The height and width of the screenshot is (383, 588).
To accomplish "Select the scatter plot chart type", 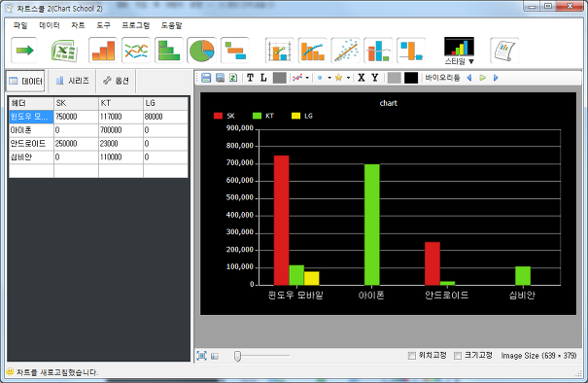I will pyautogui.click(x=345, y=51).
